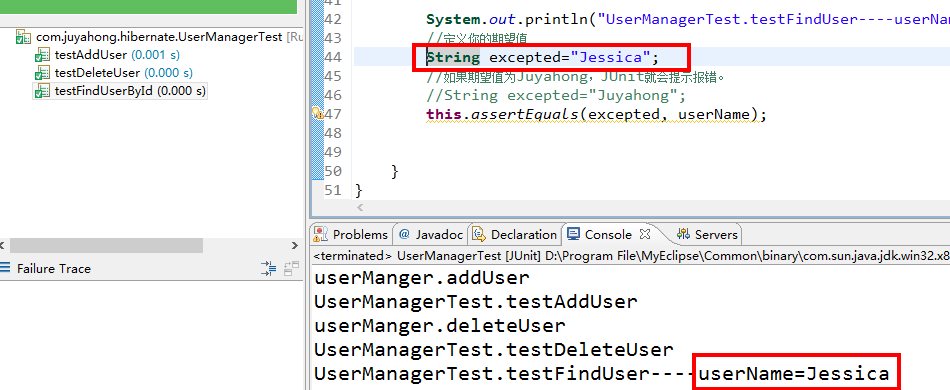Select the com.juyahong.hibernate.UserManagerTest tree node
The image size is (950, 390).
coord(159,37)
